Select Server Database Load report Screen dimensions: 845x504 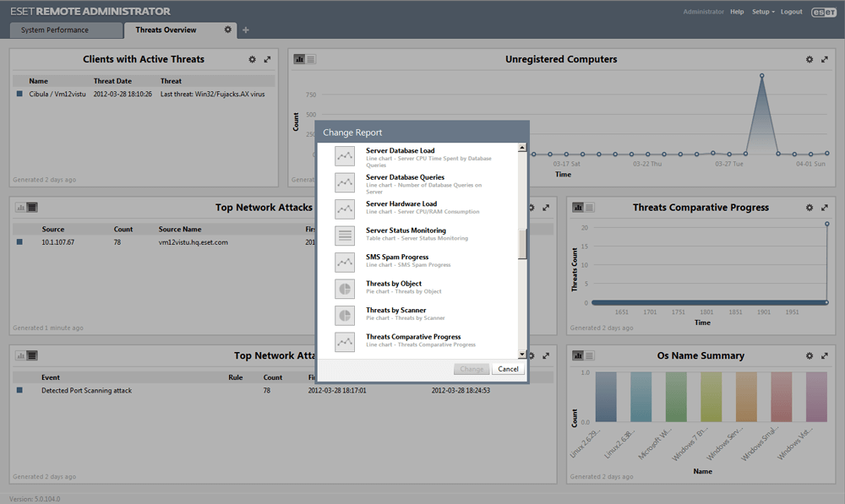[x=417, y=157]
